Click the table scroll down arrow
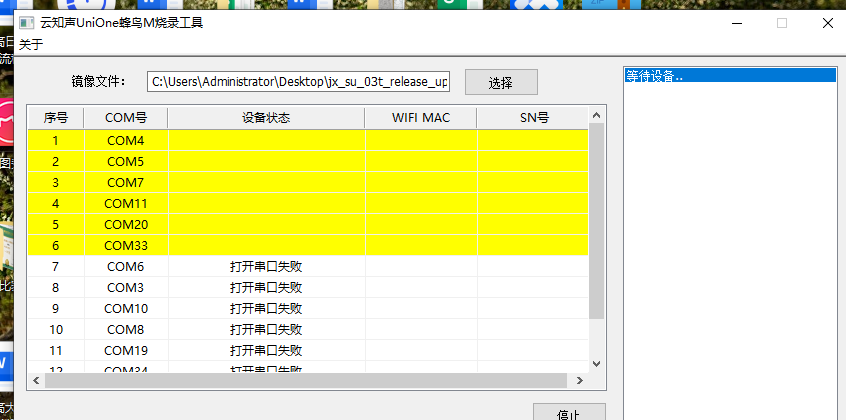 point(596,364)
